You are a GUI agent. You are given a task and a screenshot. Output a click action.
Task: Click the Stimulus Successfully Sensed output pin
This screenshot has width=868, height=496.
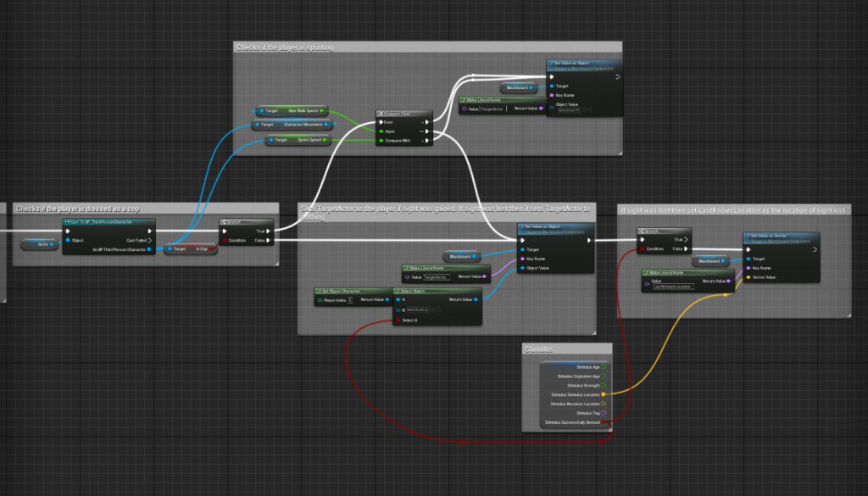[604, 421]
